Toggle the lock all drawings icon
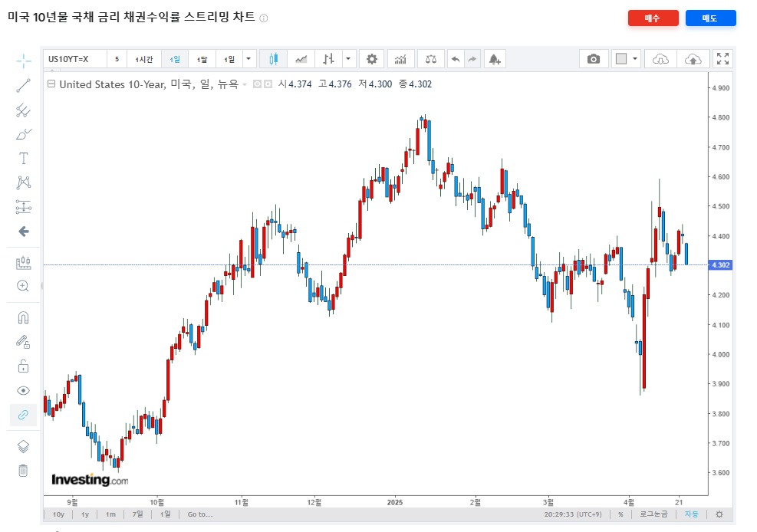The height and width of the screenshot is (532, 757). coord(23,366)
